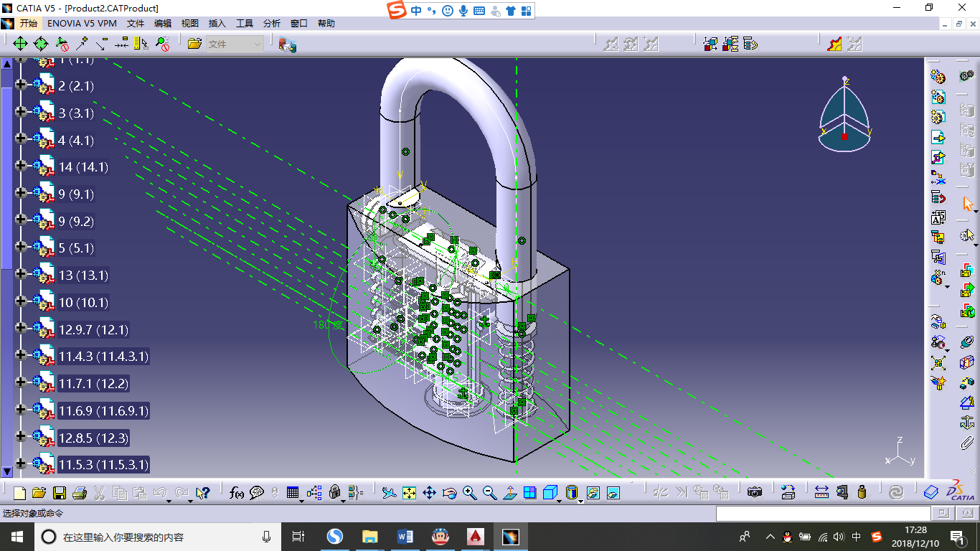Click the Open file icon in bottom toolbar
Viewport: 980px width, 551px height.
coord(39,493)
